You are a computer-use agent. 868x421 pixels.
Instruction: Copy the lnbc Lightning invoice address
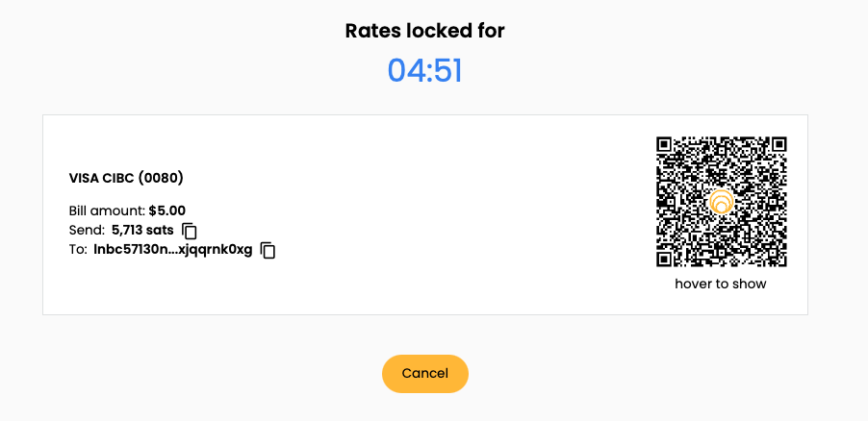[268, 251]
